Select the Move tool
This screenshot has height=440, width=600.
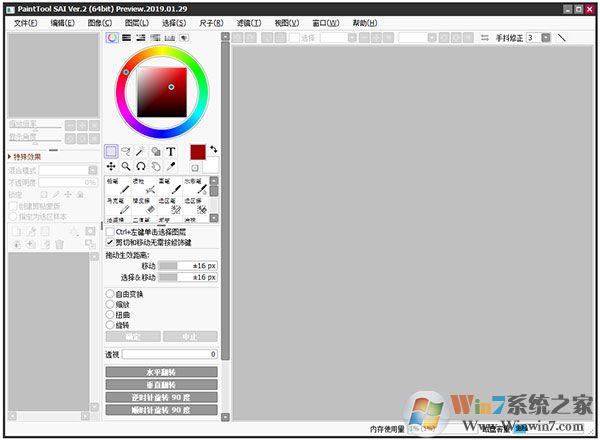coord(111,166)
